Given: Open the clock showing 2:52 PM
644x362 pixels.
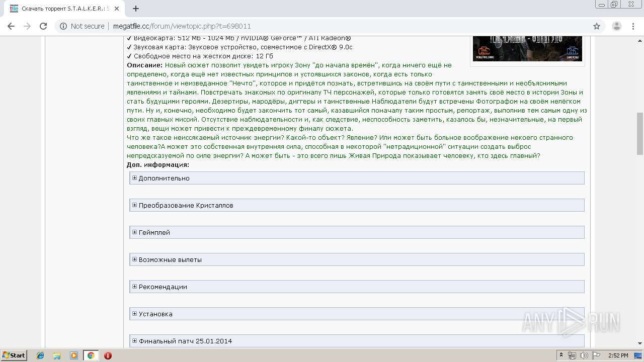Looking at the screenshot, I should [x=618, y=355].
